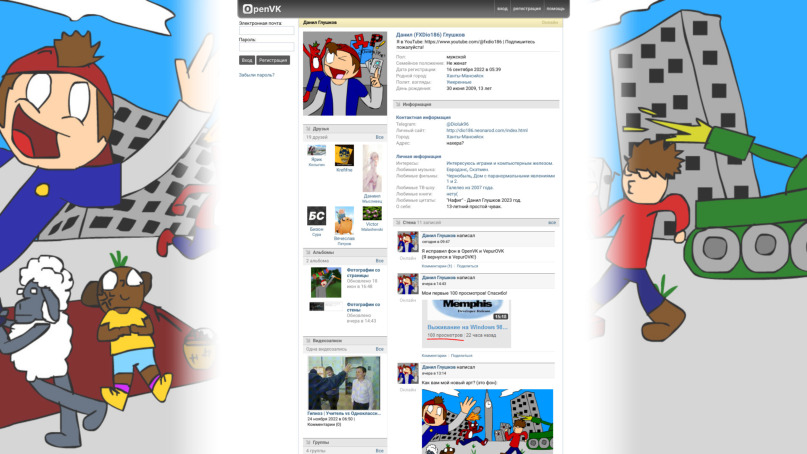Open the new art image in the wall post
807x454 pixels.
(487, 421)
